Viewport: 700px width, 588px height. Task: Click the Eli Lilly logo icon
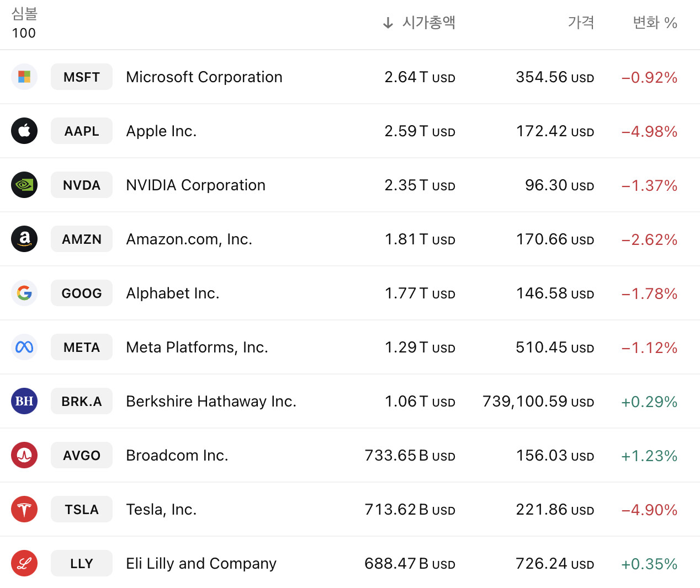coord(24,563)
